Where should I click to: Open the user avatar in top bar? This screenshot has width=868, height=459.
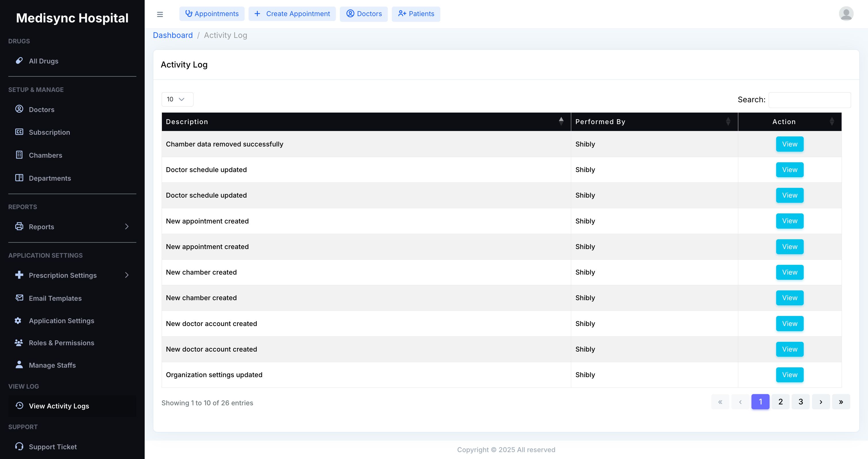coord(846,14)
